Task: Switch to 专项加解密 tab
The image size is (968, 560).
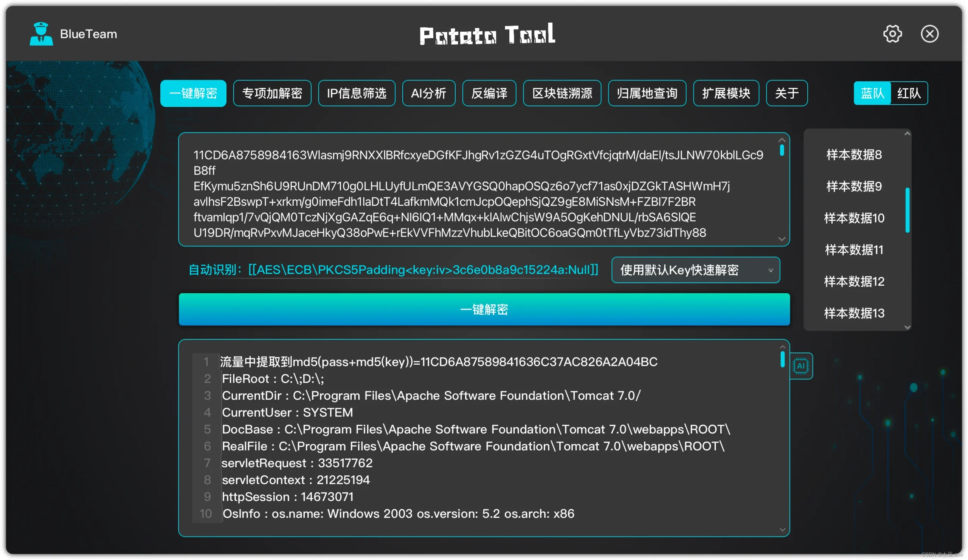Action: pos(272,93)
